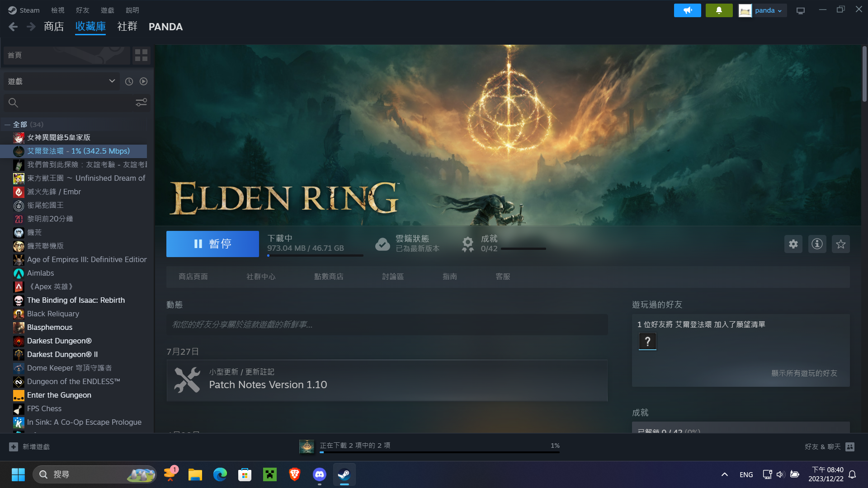
Task: Open the panda account dropdown
Action: 767,10
